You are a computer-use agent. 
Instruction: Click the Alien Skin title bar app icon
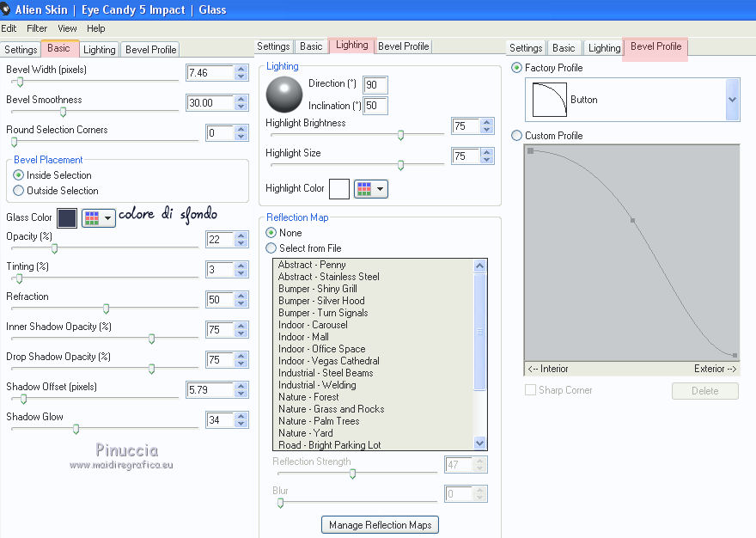pyautogui.click(x=5, y=9)
